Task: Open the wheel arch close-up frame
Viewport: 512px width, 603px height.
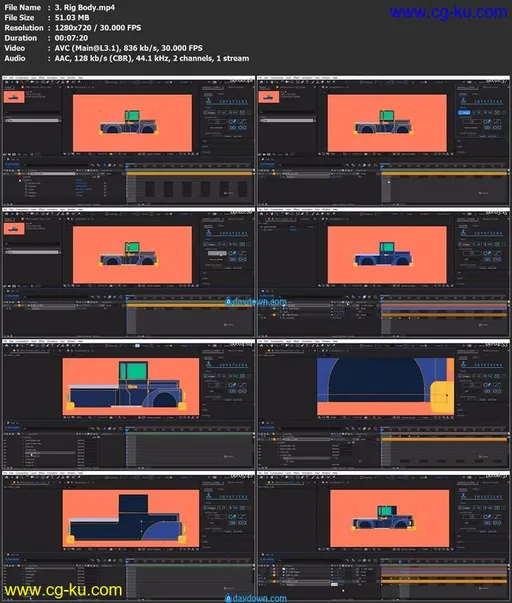Action: [383, 404]
